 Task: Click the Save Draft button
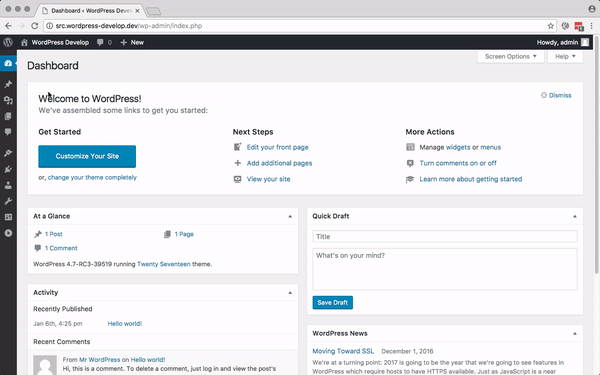(x=333, y=302)
